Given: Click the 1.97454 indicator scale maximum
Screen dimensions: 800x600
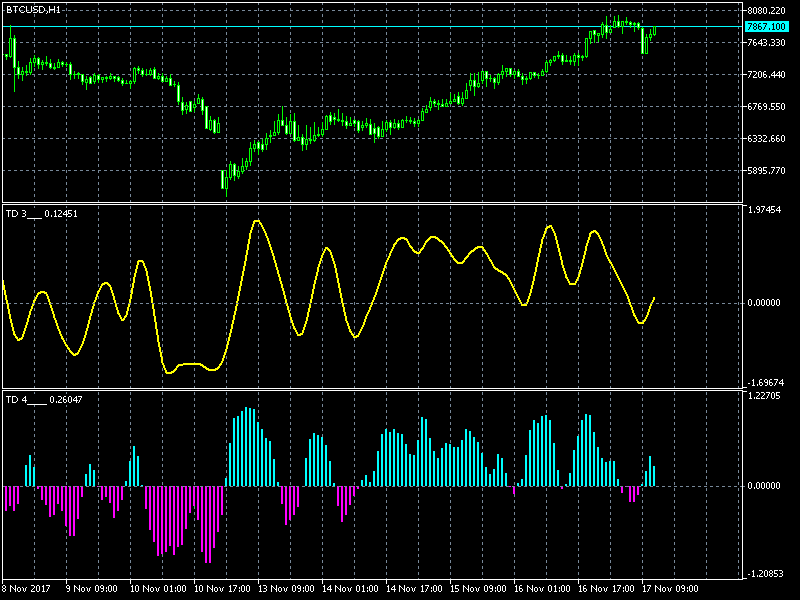Looking at the screenshot, I should (x=764, y=210).
